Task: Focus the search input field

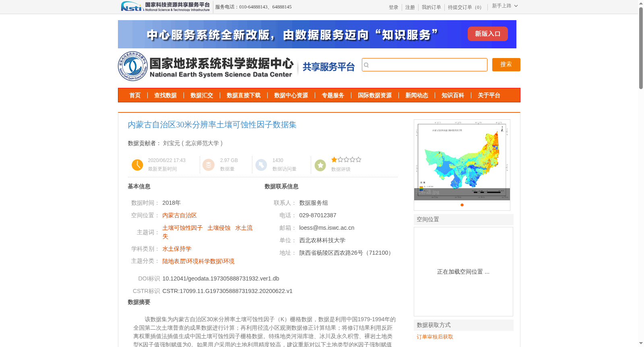Action: pyautogui.click(x=425, y=64)
